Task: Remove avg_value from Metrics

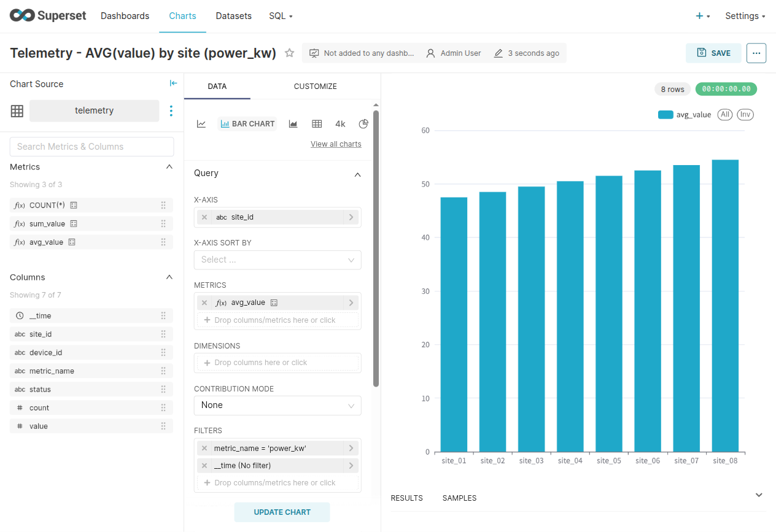Action: [204, 303]
